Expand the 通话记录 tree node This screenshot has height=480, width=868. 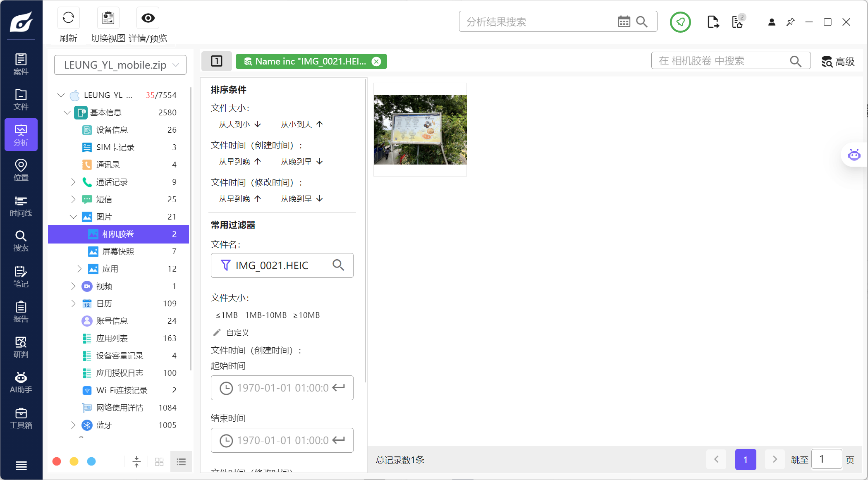coord(73,182)
